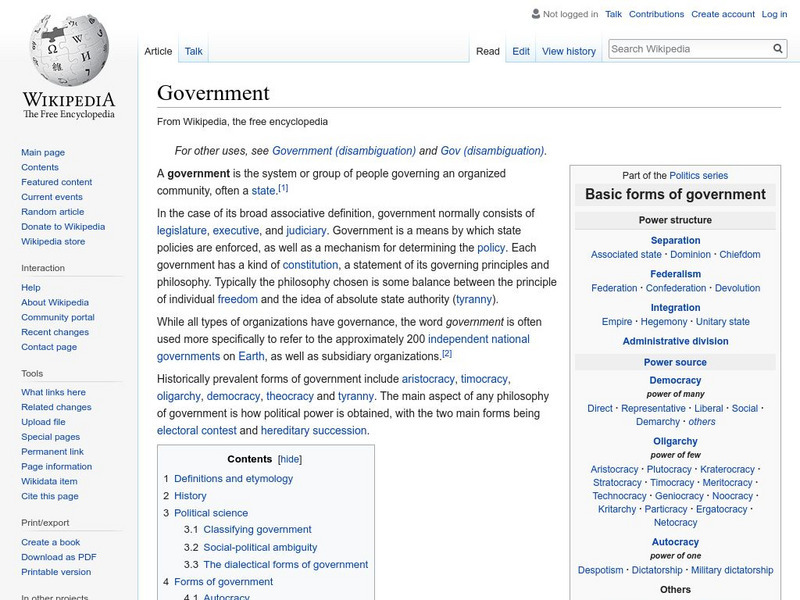The width and height of the screenshot is (800, 600).
Task: Open Contributions link in top bar
Action: pyautogui.click(x=656, y=14)
